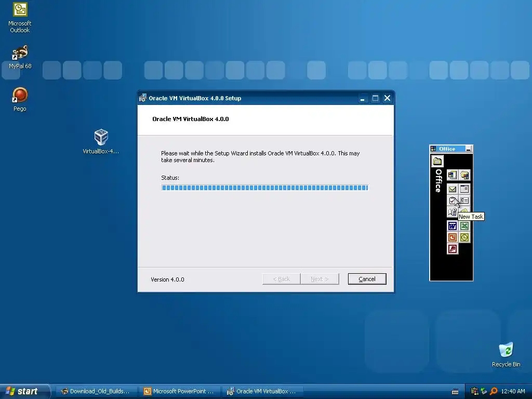Image resolution: width=532 pixels, height=399 pixels.
Task: Launch PowerPoint from Office shortcut bar
Action: point(453,237)
